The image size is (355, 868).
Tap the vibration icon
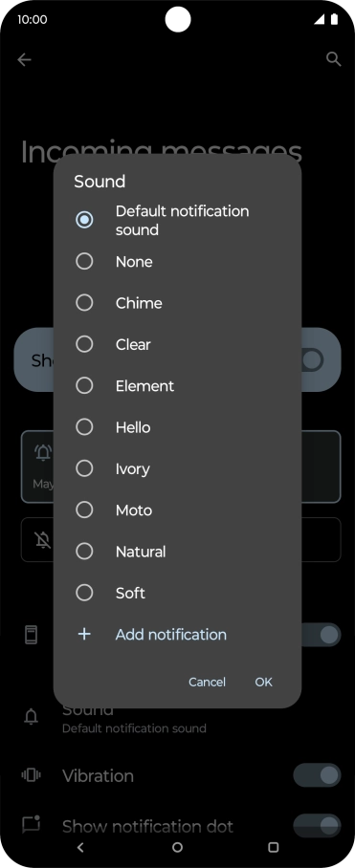click(x=32, y=775)
